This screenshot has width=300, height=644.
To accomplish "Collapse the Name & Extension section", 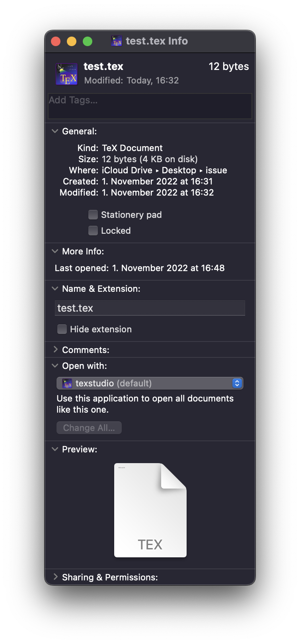I will pos(55,289).
